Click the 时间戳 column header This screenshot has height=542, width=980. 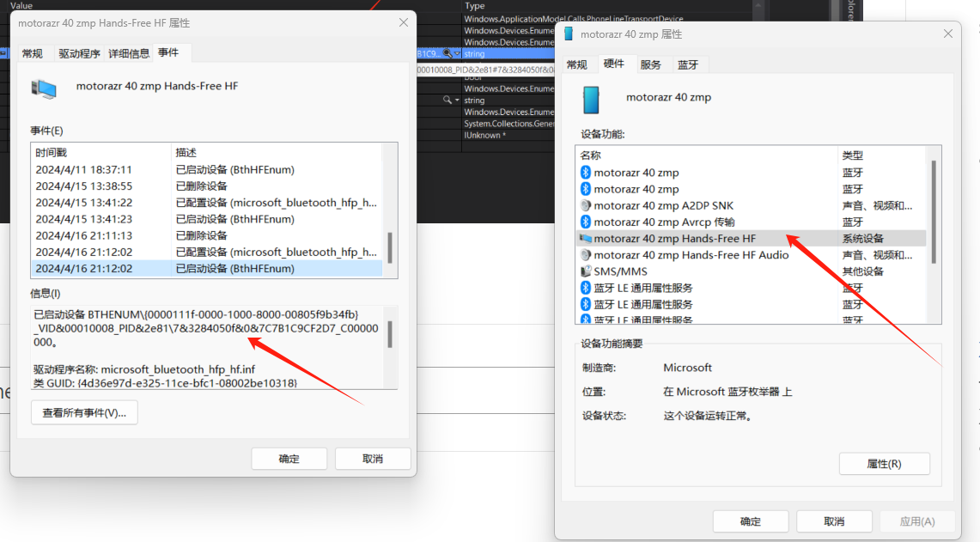coord(100,153)
